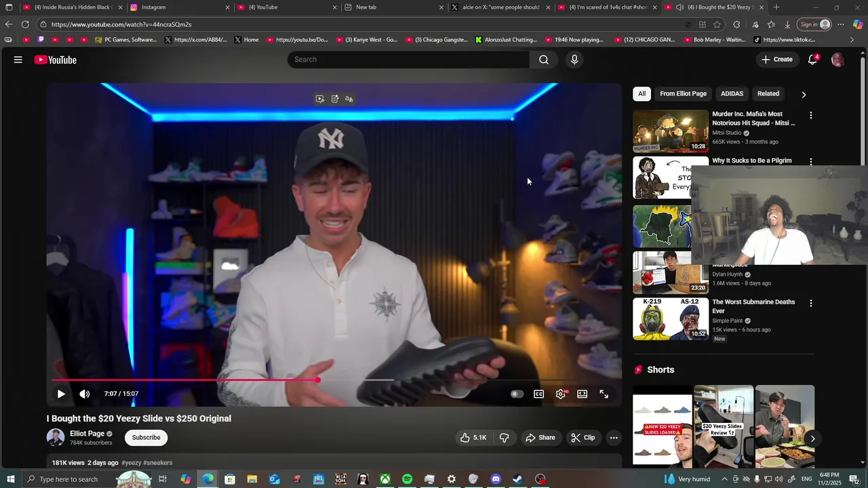Open Spotify from the taskbar

(407, 479)
